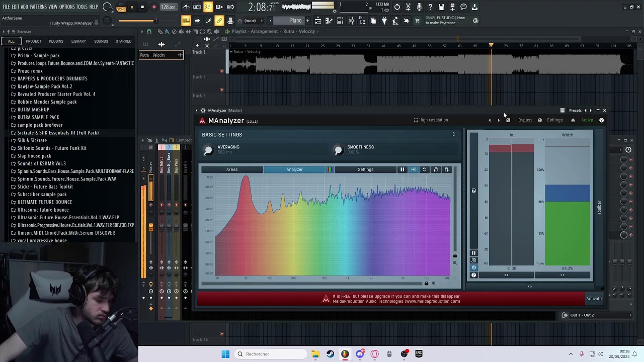The height and width of the screenshot is (362, 644).
Task: Show the Piano roll window icon
Action: [329, 21]
